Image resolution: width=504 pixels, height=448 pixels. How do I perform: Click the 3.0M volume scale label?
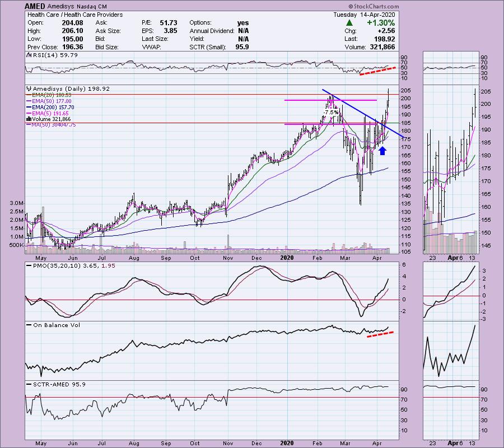click(17, 203)
